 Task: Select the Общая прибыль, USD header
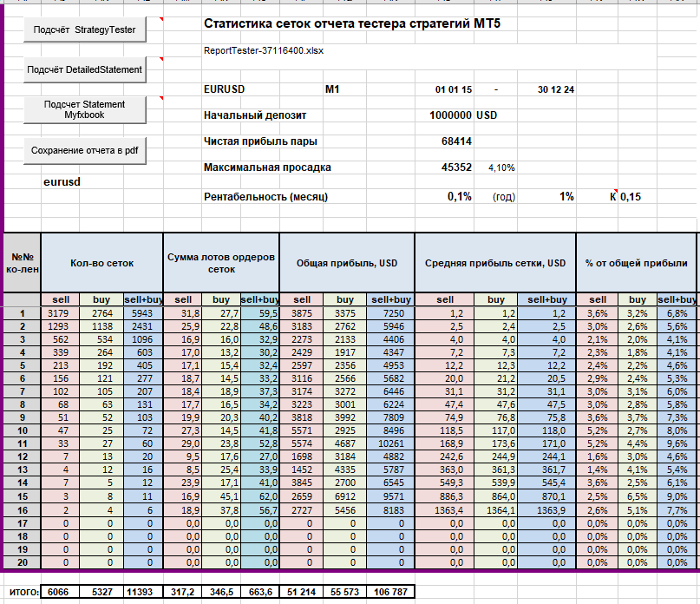pyautogui.click(x=347, y=263)
